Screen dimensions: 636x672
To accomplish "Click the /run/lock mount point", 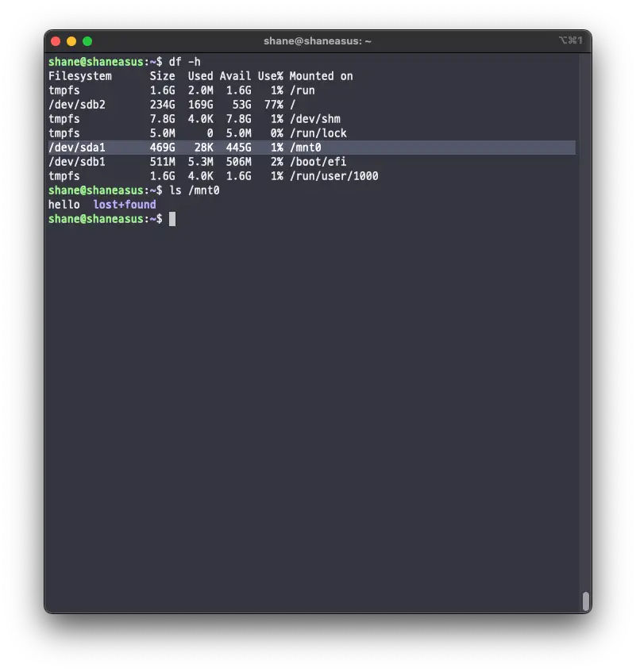I will pos(318,133).
